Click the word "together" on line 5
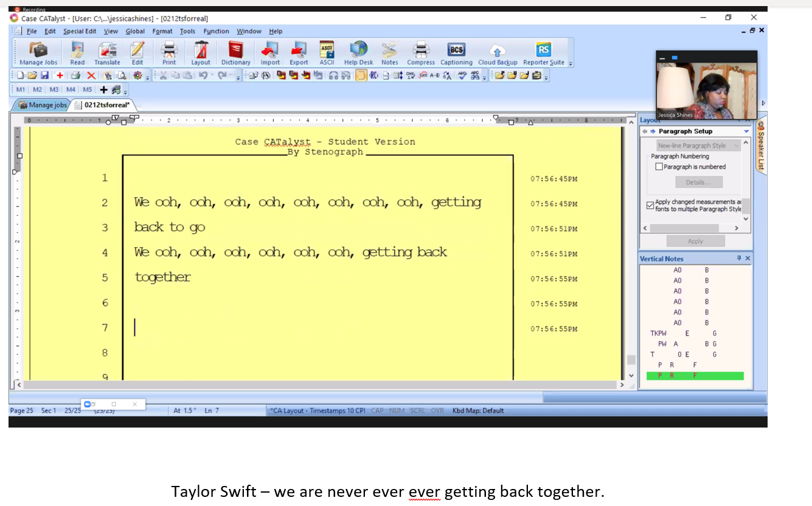 [162, 277]
